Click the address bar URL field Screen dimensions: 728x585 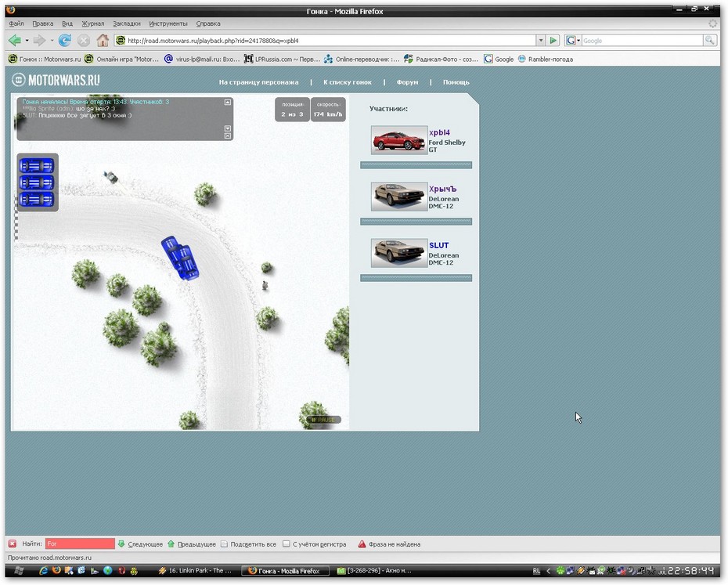tap(325, 41)
